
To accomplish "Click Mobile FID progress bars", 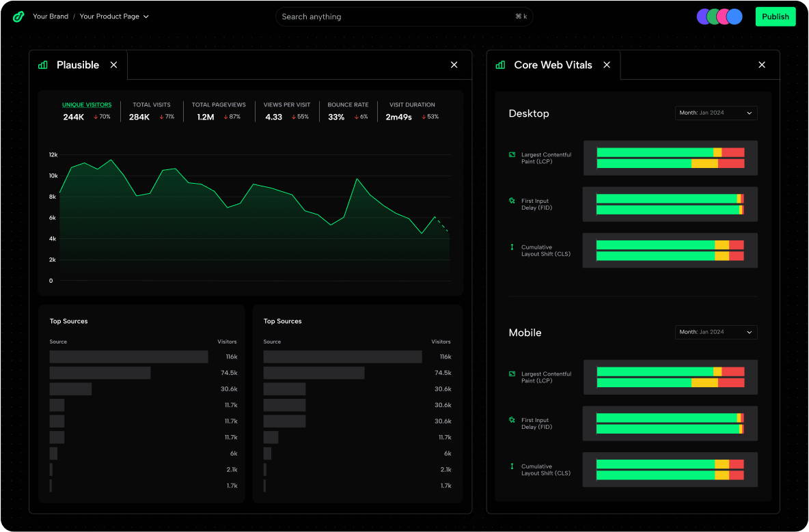I will pos(670,423).
